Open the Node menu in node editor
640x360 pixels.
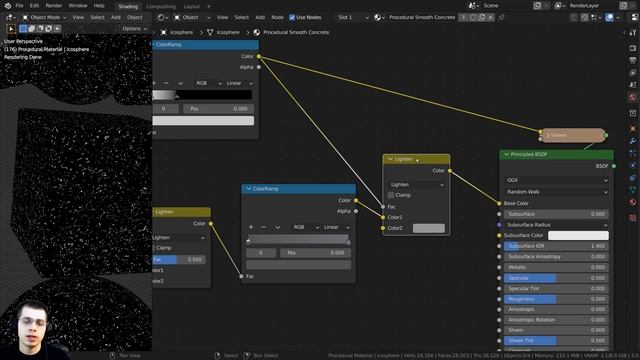point(277,18)
